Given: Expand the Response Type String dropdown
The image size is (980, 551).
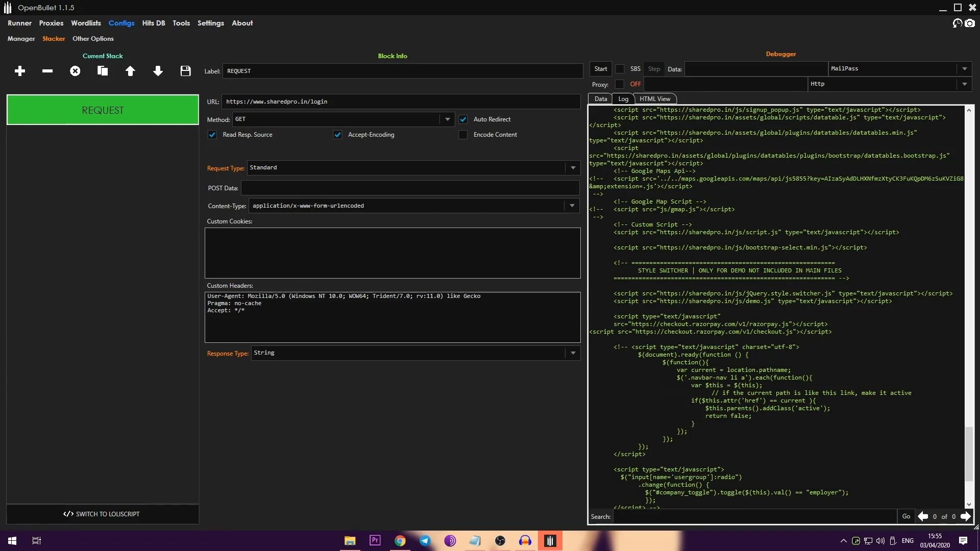Looking at the screenshot, I should click(572, 353).
